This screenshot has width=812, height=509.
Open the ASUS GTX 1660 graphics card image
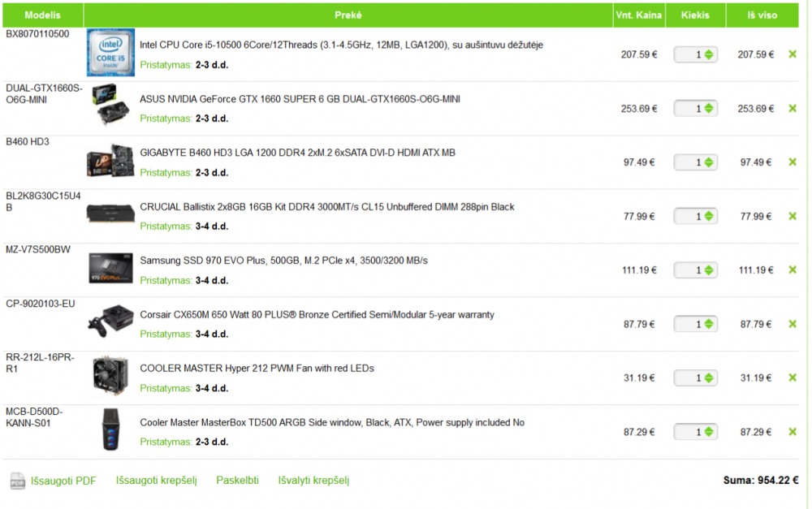110,105
